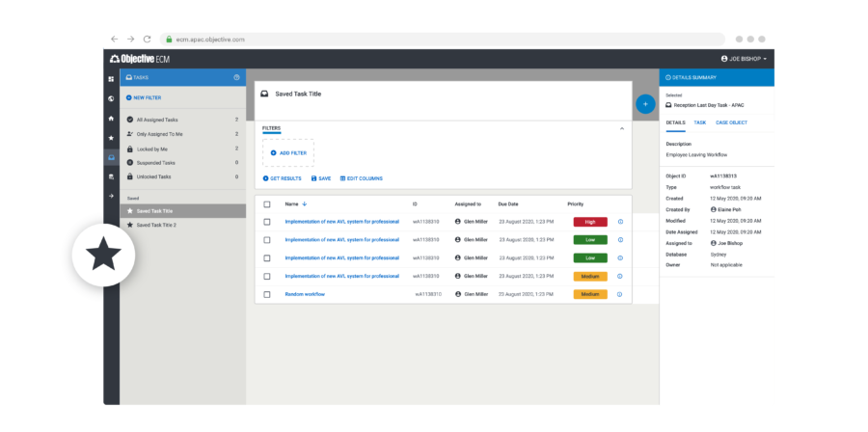Open the Joe Bishop user dropdown
868x432 pixels.
744,59
